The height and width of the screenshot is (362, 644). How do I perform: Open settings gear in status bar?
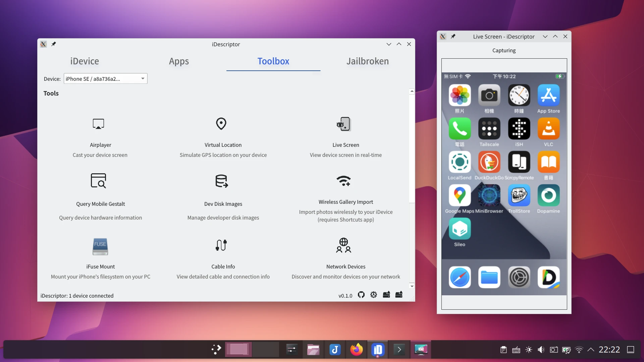(x=374, y=295)
